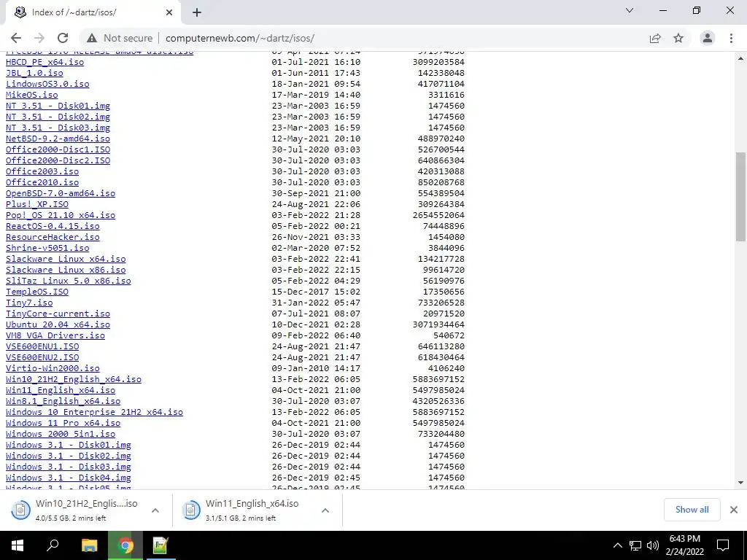Download Ubuntu_20.04_x64.iso
Viewport: 747px width, 560px height.
pyautogui.click(x=58, y=324)
